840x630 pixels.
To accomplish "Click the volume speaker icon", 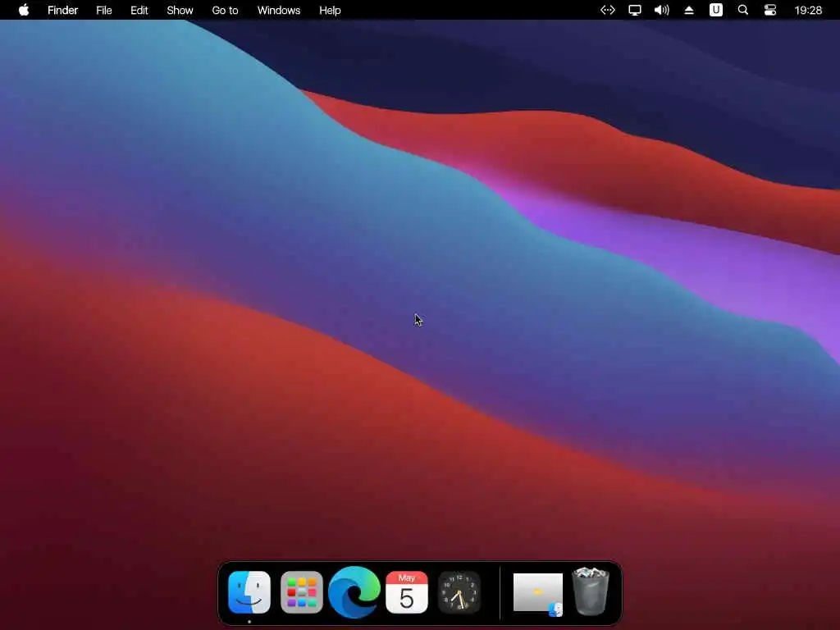I will (x=662, y=10).
